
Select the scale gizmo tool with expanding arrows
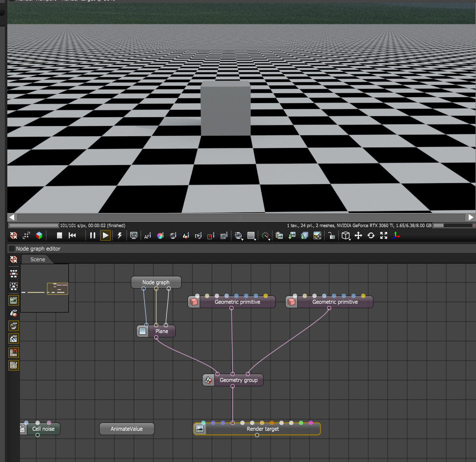[x=384, y=235]
